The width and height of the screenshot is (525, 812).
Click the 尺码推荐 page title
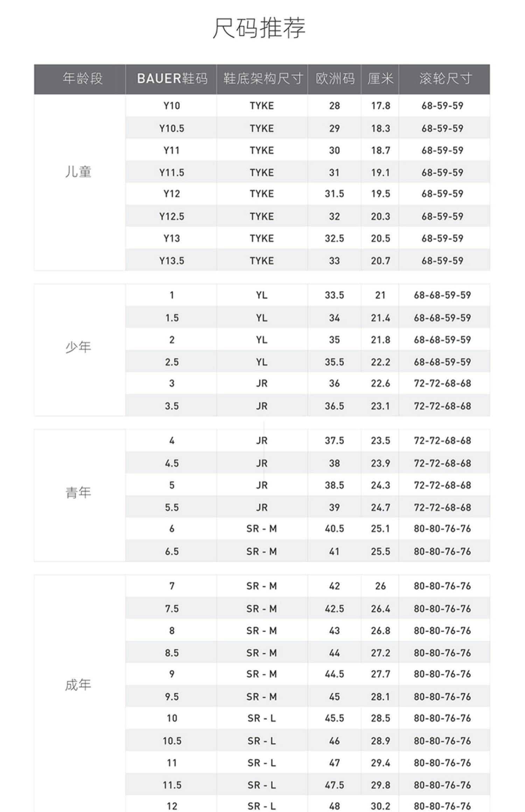click(x=259, y=28)
